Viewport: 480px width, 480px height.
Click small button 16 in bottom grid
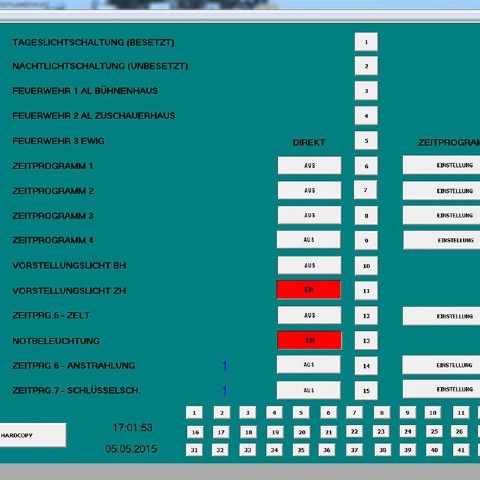[195, 432]
